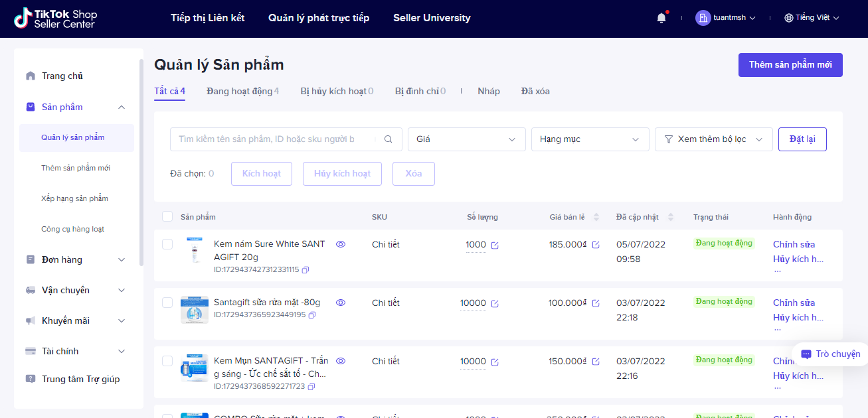Expand the Vận chuyển sidebar section
The width and height of the screenshot is (868, 418).
click(x=122, y=290)
